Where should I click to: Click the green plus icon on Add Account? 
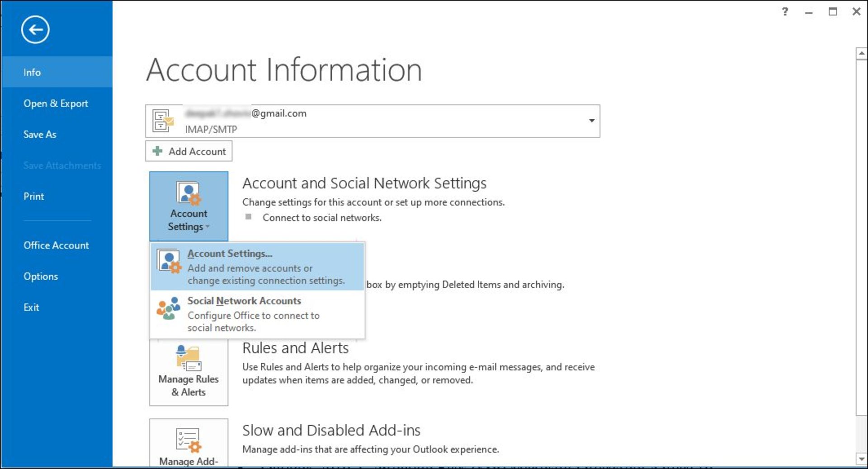(157, 151)
